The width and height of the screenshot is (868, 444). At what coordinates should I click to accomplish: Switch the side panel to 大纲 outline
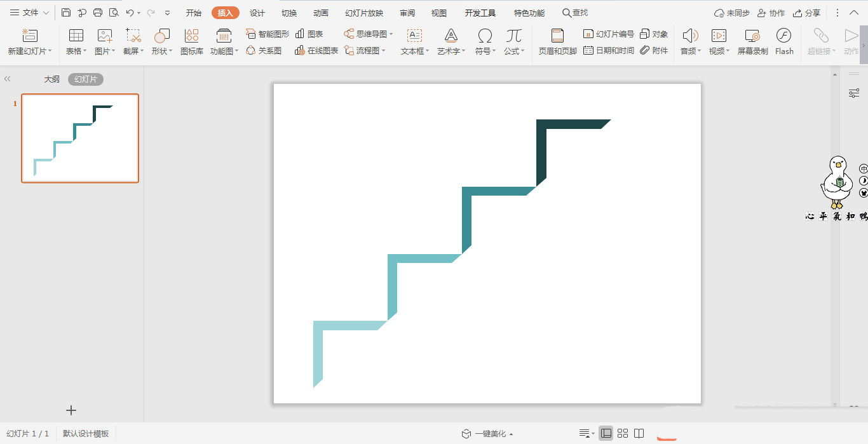coord(52,79)
